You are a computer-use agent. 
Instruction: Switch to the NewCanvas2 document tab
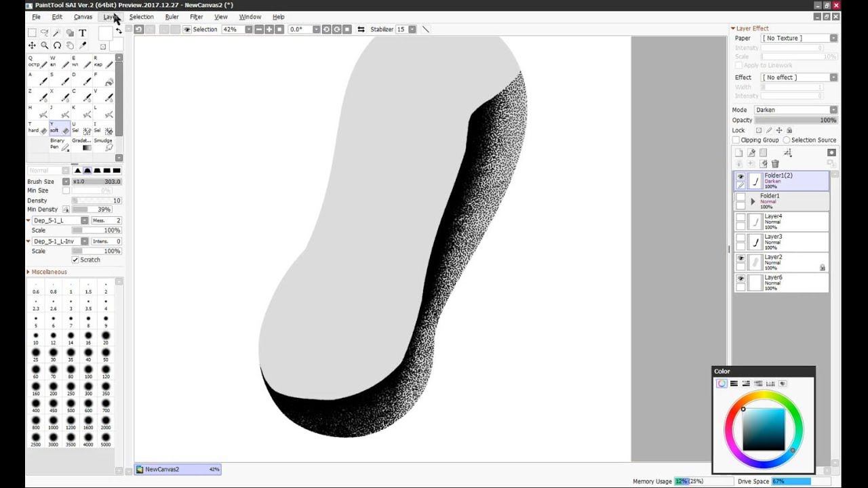pyautogui.click(x=178, y=469)
